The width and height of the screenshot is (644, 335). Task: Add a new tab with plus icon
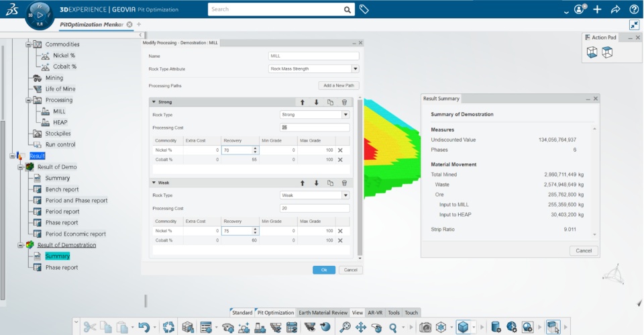click(139, 25)
